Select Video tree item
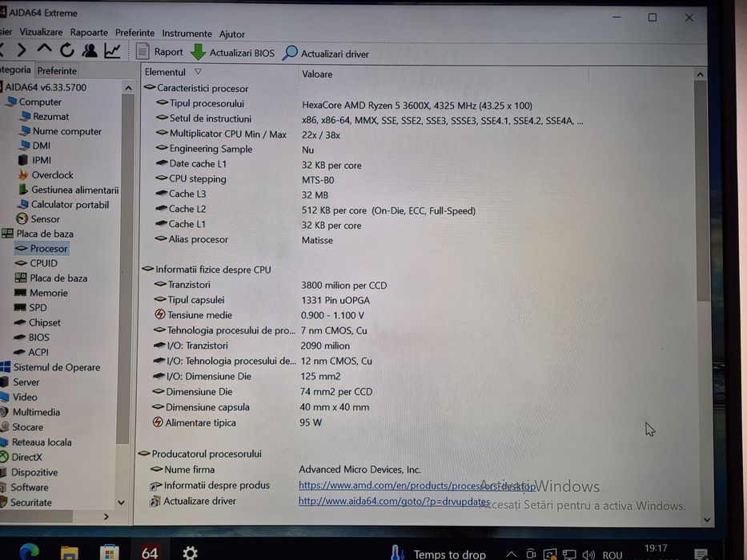 (x=19, y=397)
